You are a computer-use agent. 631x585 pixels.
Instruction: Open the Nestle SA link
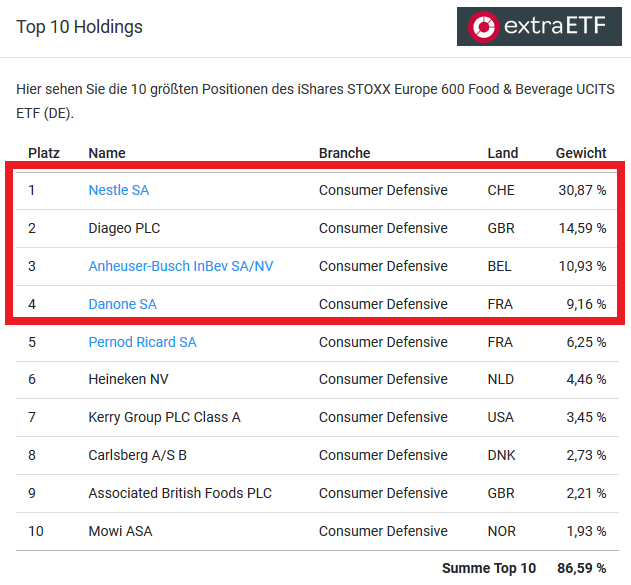click(x=119, y=190)
